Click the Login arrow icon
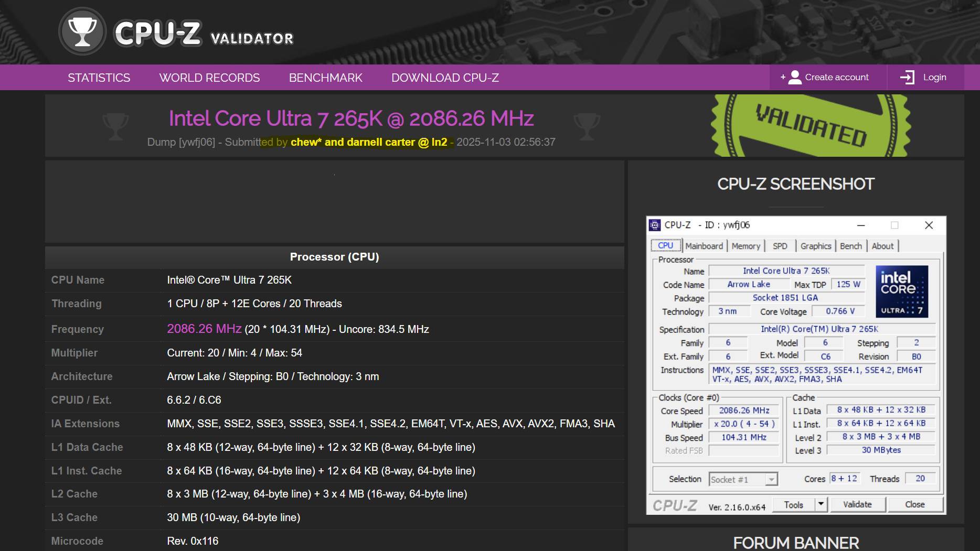Image resolution: width=980 pixels, height=551 pixels. tap(907, 77)
